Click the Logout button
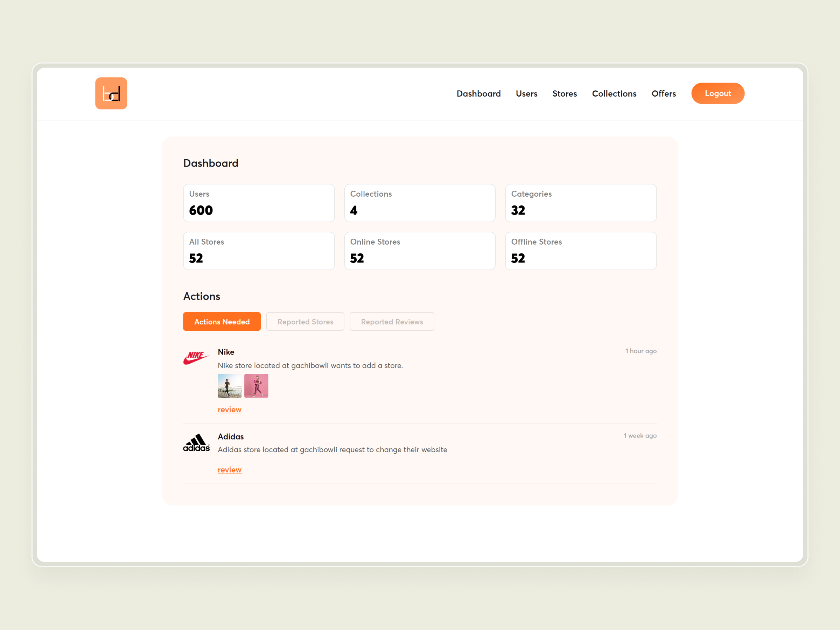The width and height of the screenshot is (840, 630). click(717, 93)
